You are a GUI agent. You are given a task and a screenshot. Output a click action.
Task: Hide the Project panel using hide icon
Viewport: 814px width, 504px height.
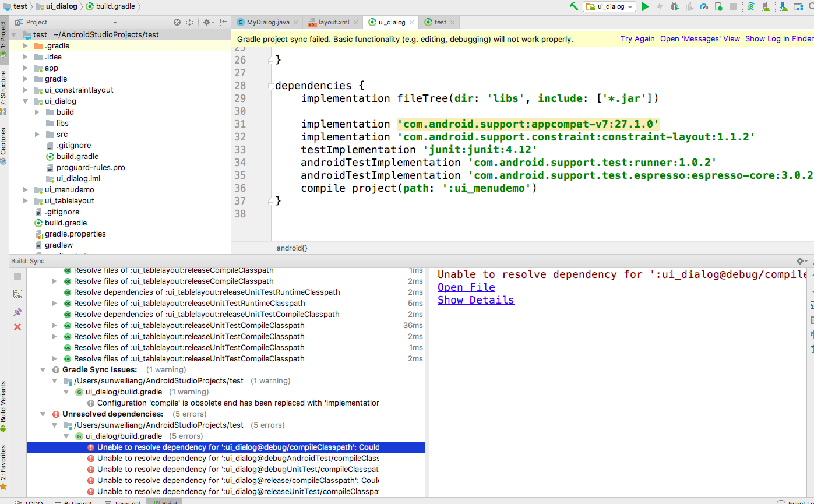223,22
